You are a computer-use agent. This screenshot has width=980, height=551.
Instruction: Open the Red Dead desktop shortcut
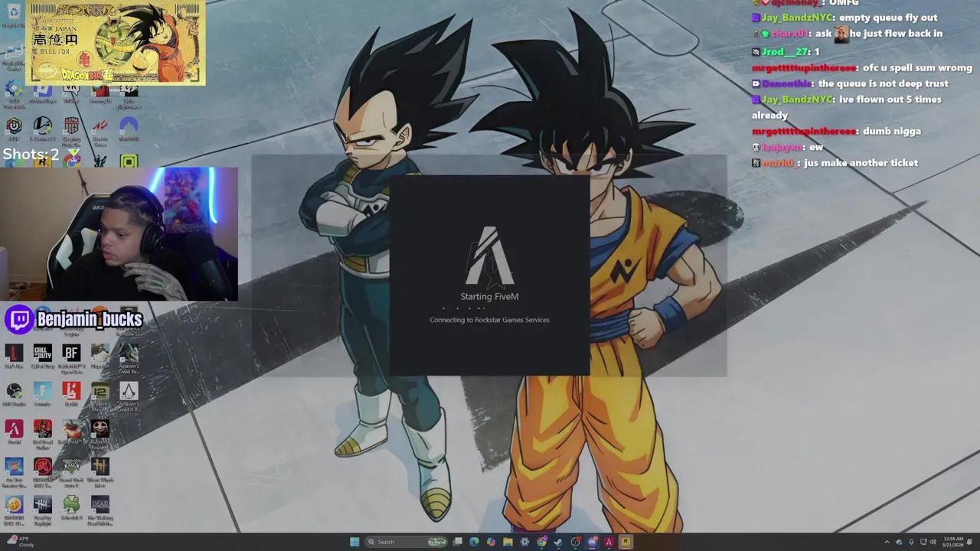pos(43,434)
